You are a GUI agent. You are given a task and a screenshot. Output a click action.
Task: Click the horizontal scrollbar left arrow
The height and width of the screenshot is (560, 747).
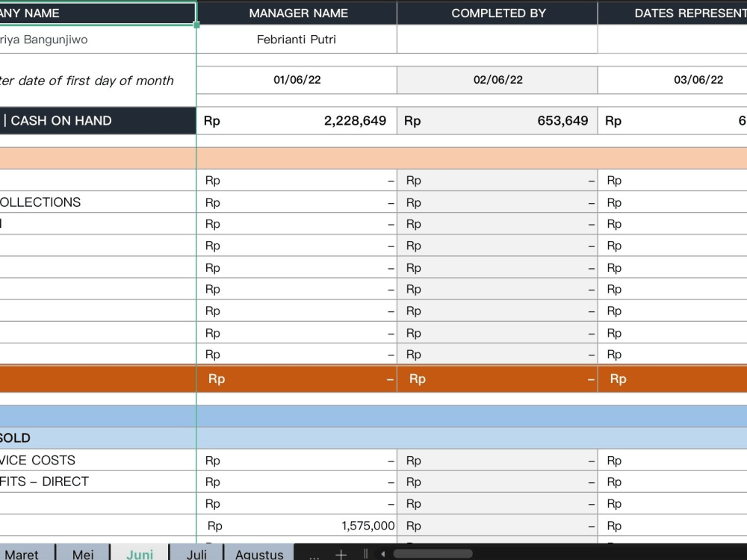pyautogui.click(x=382, y=554)
